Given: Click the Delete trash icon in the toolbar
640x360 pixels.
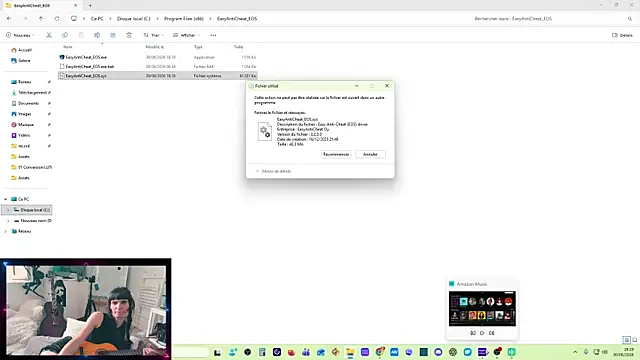Looking at the screenshot, I should [129, 35].
